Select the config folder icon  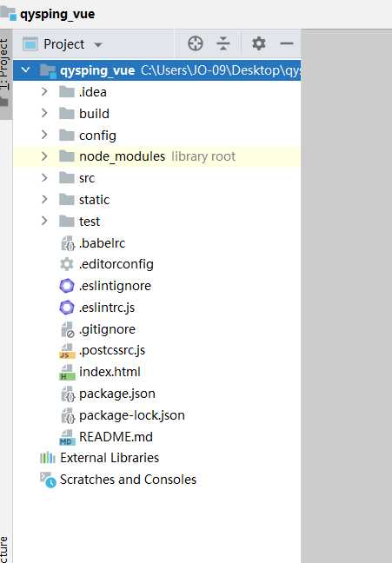[67, 135]
